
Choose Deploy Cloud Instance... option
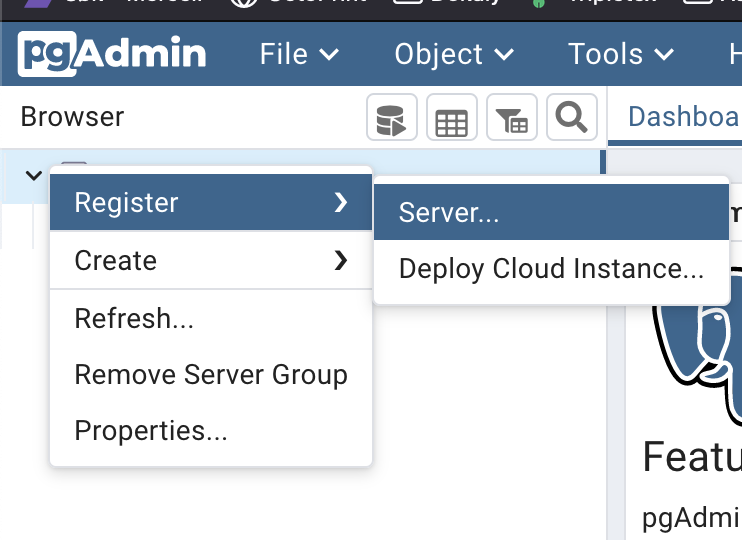[x=551, y=269]
